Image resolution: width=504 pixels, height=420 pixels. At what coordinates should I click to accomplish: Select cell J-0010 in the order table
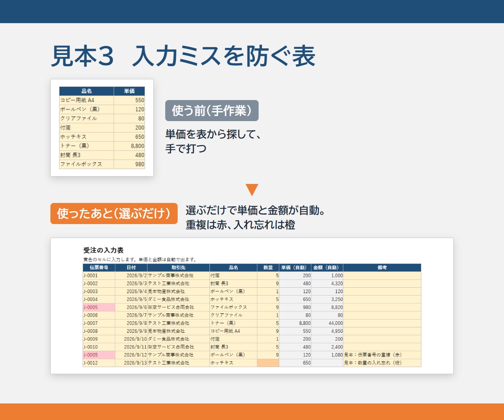99,347
